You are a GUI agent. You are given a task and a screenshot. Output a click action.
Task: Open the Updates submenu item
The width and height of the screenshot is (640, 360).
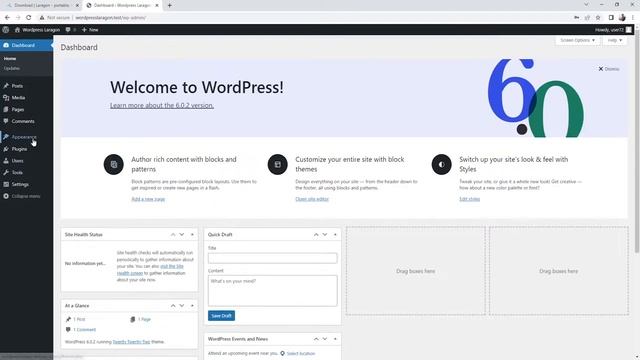(12, 69)
